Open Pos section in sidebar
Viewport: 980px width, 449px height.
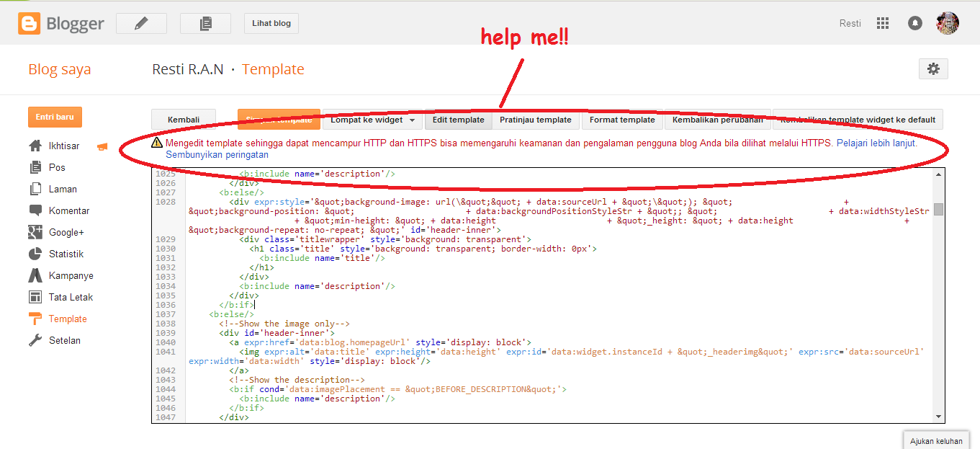57,167
